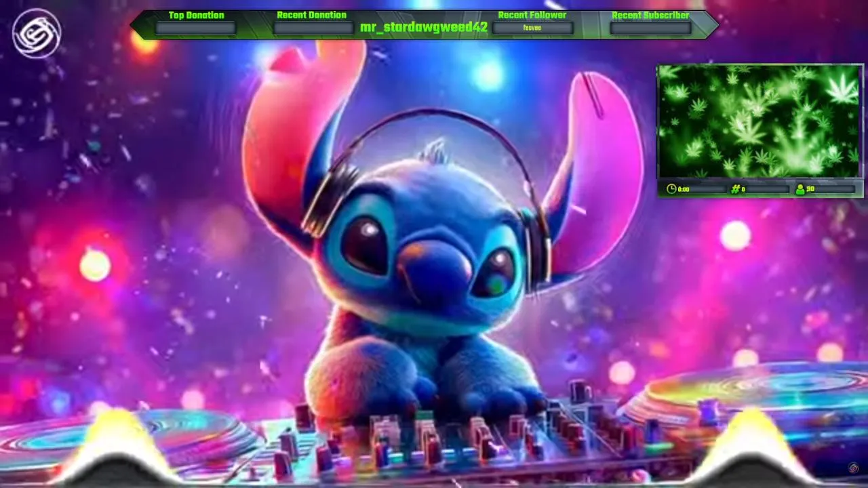Click the hashtag icon in webcam frame
This screenshot has width=868, height=488.
point(735,189)
